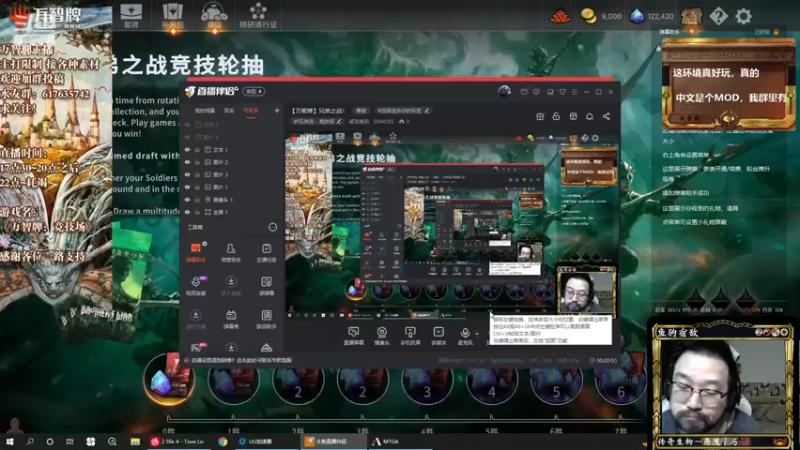800x450 pixels.
Task: Click the reward node numbered 3
Action: [x=427, y=381]
